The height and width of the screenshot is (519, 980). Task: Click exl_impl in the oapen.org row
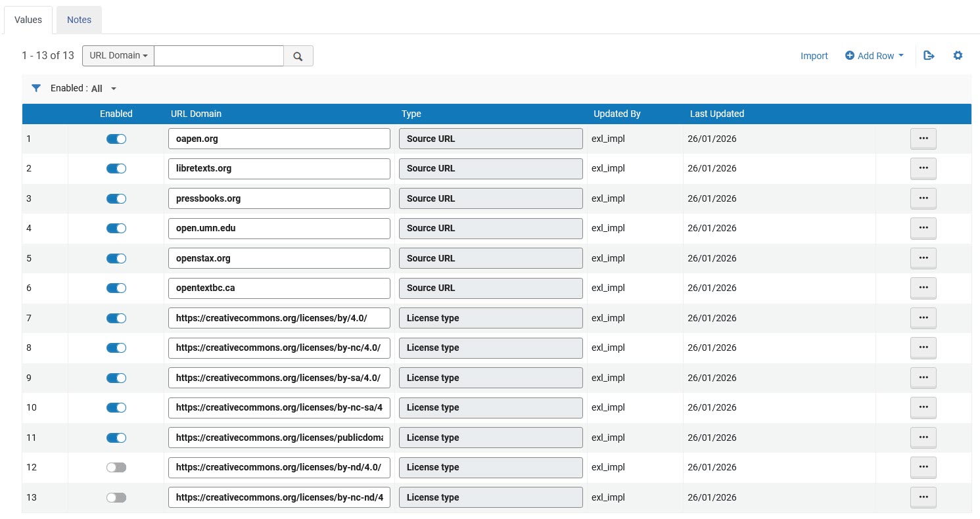point(608,139)
